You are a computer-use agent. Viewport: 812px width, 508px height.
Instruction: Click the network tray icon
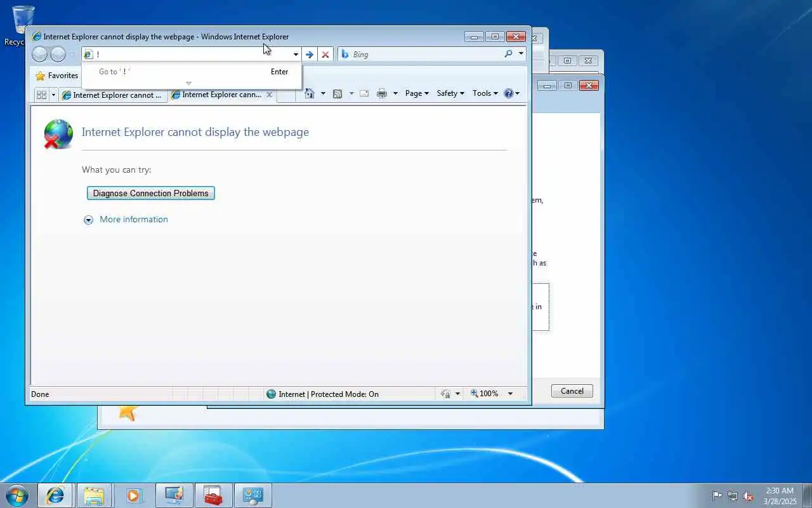point(733,496)
